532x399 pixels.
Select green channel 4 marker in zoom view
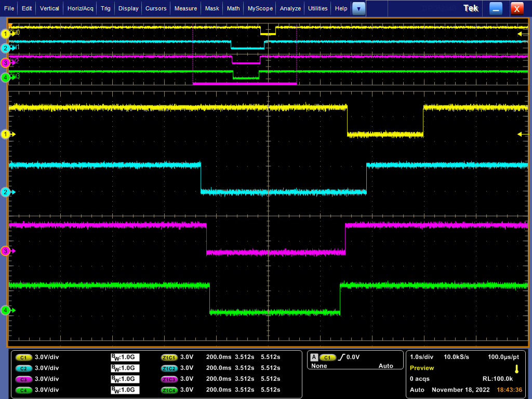[x=6, y=310]
